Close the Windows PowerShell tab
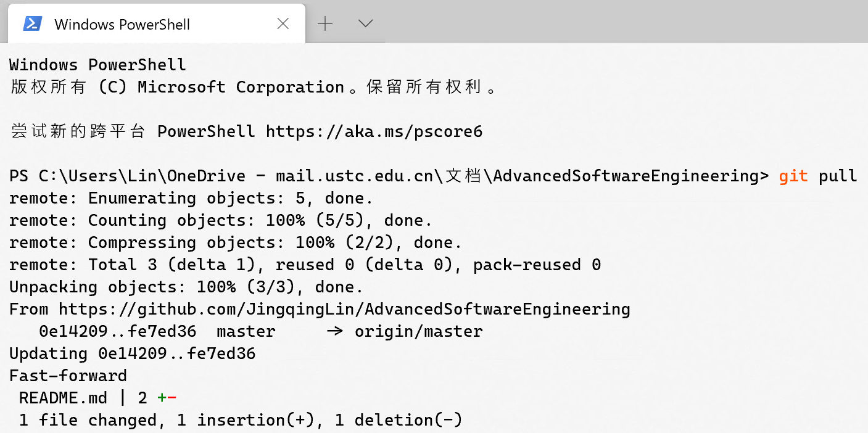This screenshot has height=433, width=868. pyautogui.click(x=283, y=23)
